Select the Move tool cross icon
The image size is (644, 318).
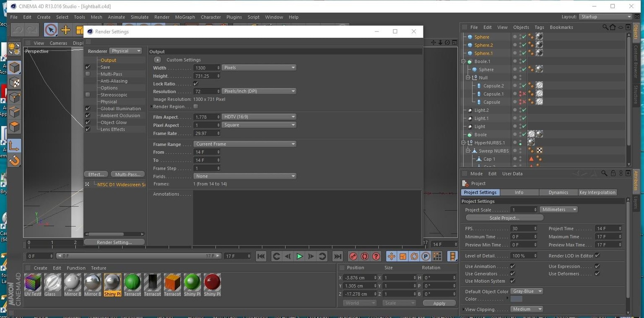[66, 30]
